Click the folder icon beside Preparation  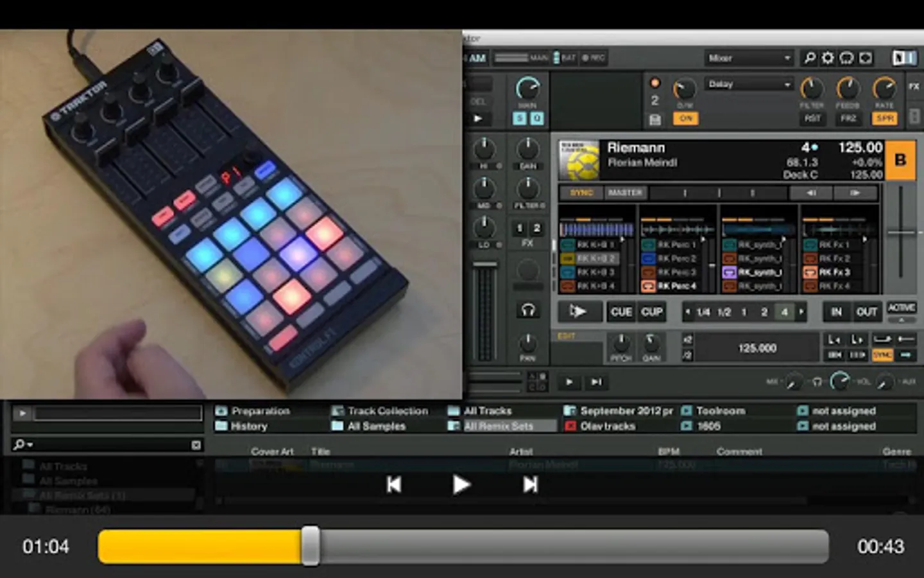[222, 410]
